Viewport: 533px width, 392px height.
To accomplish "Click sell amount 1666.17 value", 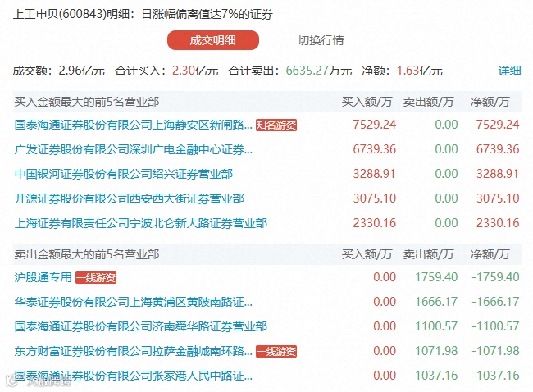I will pyautogui.click(x=436, y=302).
